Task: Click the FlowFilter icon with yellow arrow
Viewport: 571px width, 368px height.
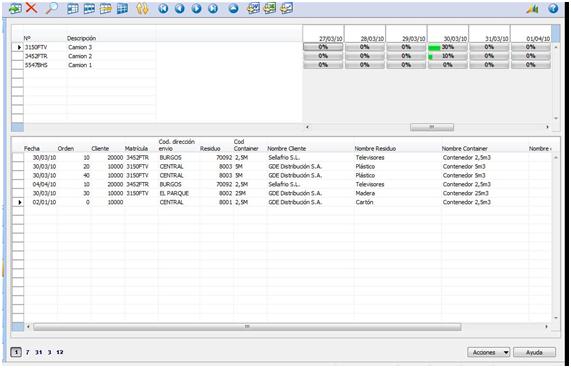Action: 106,8
